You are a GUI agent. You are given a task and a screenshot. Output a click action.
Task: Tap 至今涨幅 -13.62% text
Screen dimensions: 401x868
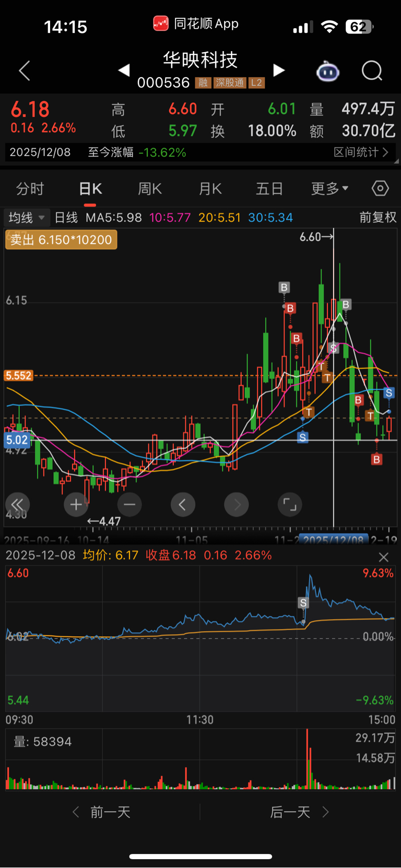[137, 152]
